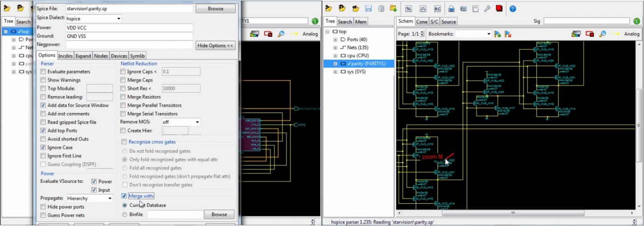
Task: Click the percent (%) toolbar icon
Action: 409,8
